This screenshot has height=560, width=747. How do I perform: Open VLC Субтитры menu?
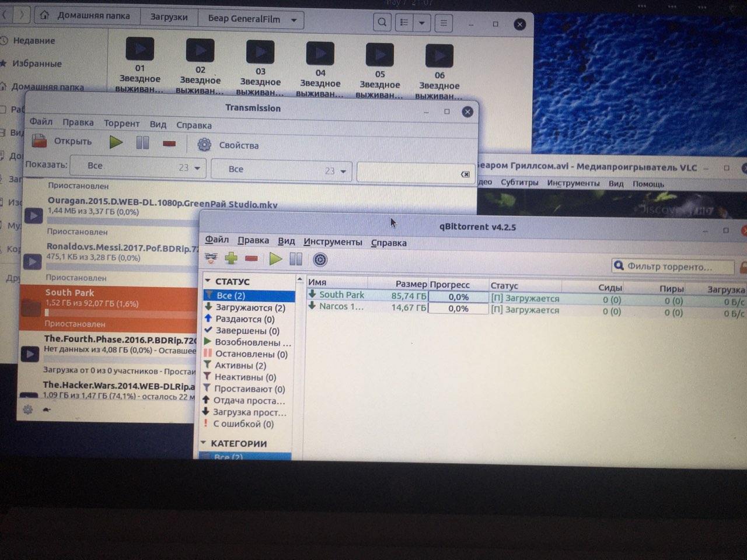tap(519, 183)
